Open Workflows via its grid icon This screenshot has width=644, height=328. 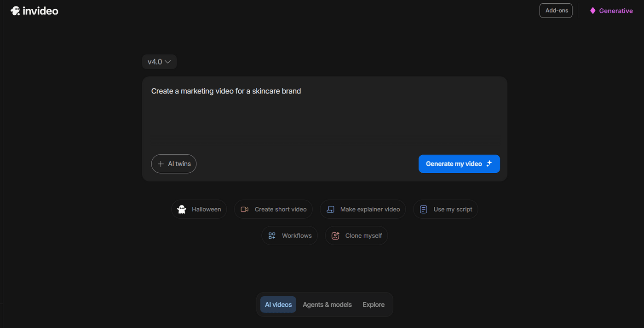[x=272, y=235]
